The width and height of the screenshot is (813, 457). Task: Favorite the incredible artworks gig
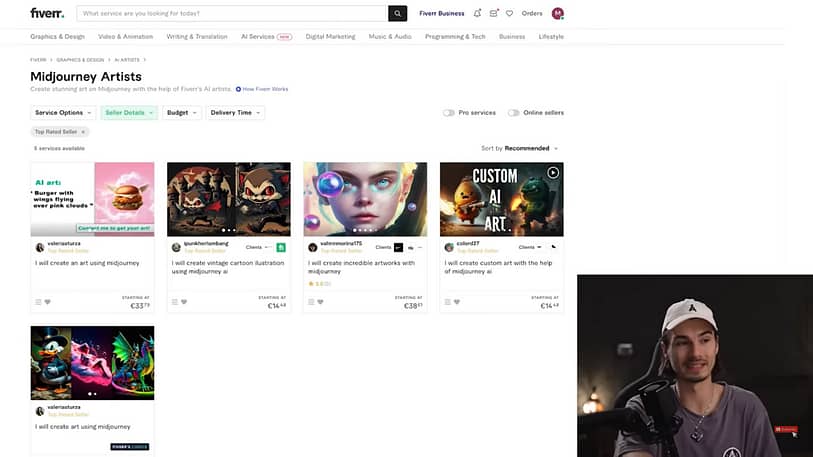320,302
